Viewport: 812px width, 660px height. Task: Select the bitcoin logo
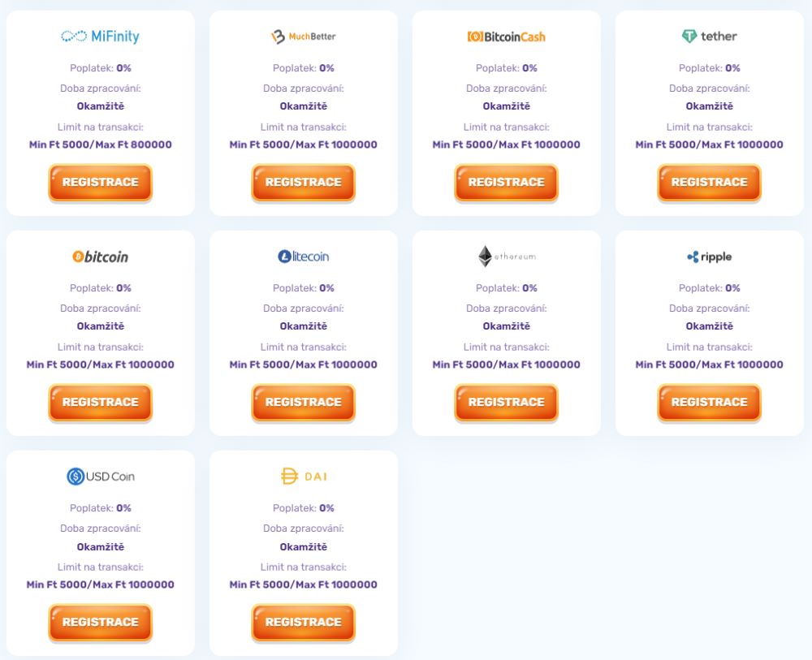coord(101,257)
